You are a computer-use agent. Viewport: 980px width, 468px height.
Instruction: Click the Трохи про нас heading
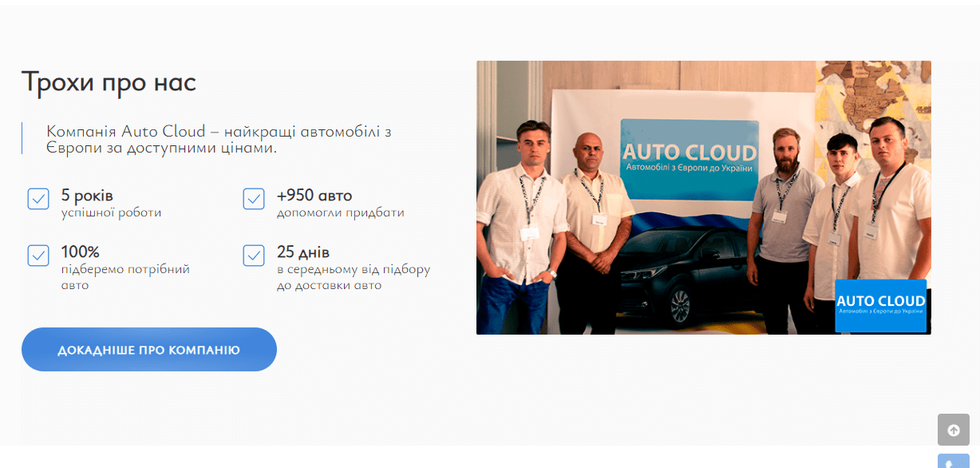[109, 82]
